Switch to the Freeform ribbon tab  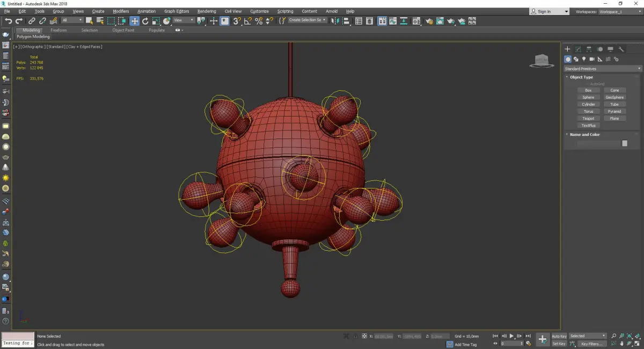coord(58,31)
